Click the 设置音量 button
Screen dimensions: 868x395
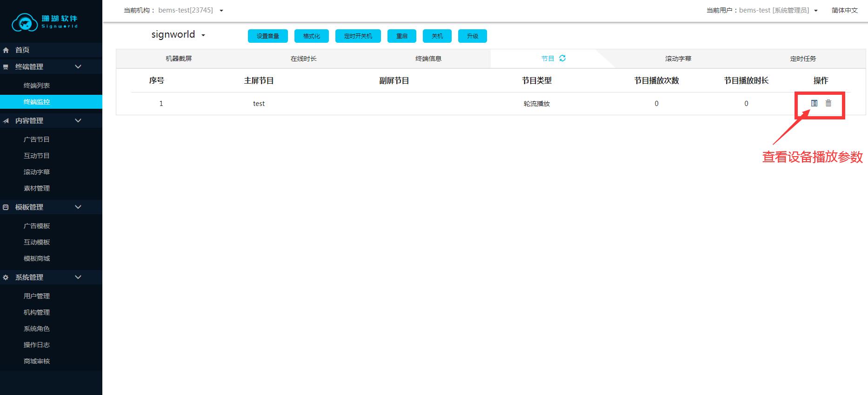point(268,36)
